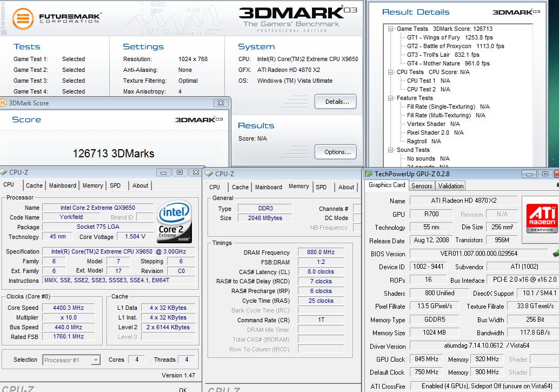Viewport: 559px width, 392px height.
Task: Click the GPU Name field ATI Radeon HD 4870 X2
Action: point(463,201)
